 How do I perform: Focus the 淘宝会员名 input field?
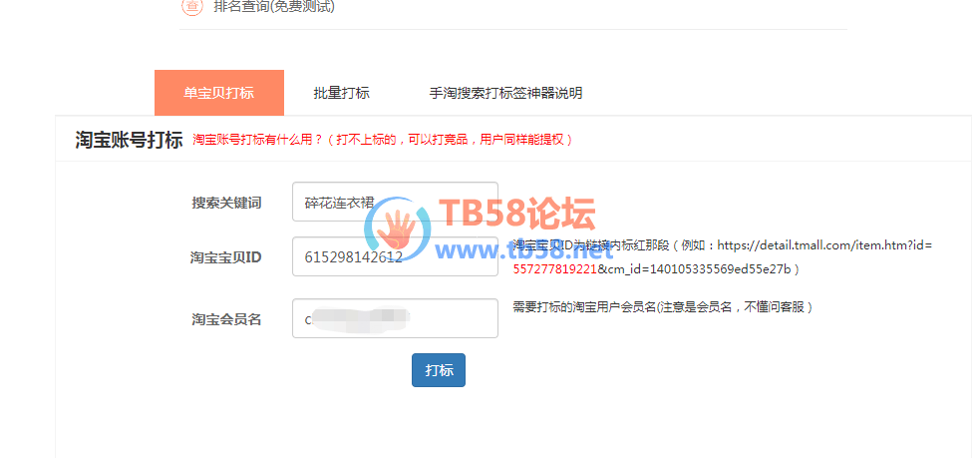pos(395,318)
